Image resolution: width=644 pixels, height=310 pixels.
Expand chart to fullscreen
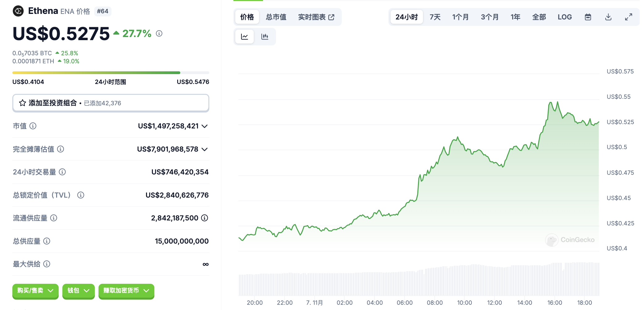[628, 17]
